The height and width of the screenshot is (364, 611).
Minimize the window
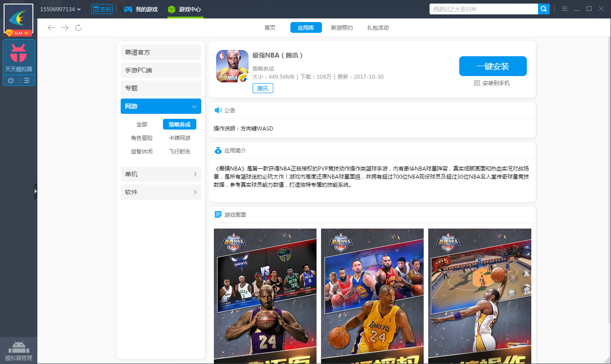point(577,9)
